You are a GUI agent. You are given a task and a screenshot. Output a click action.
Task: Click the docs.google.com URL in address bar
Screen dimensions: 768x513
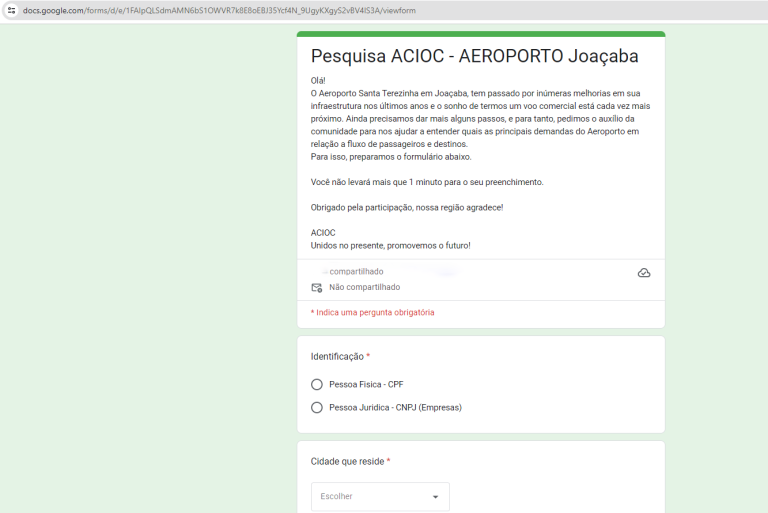click(219, 10)
